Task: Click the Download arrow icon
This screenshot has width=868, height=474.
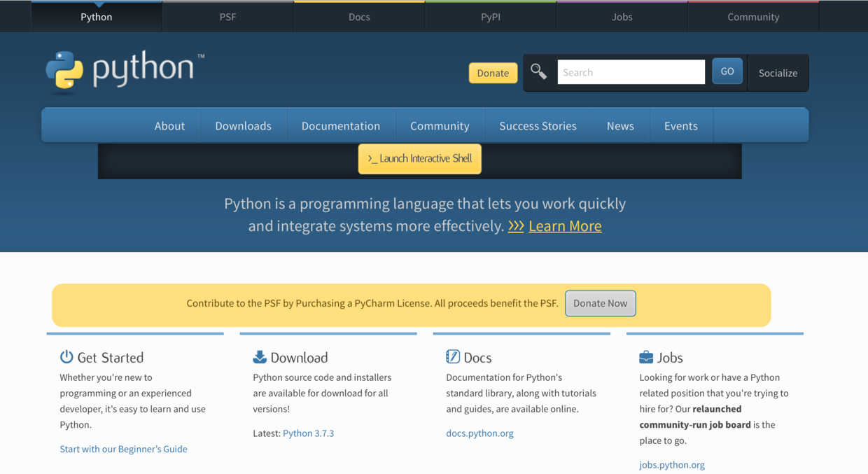Action: pyautogui.click(x=260, y=356)
